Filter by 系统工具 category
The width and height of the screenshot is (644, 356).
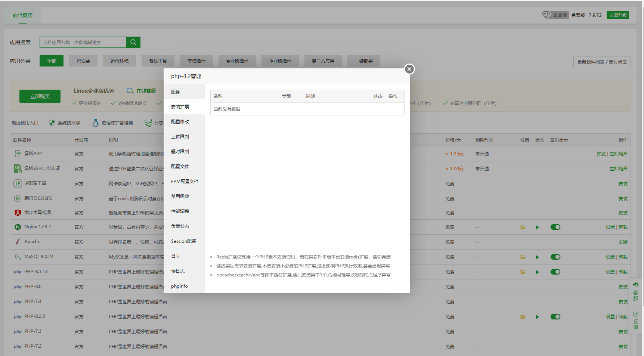[x=158, y=61]
